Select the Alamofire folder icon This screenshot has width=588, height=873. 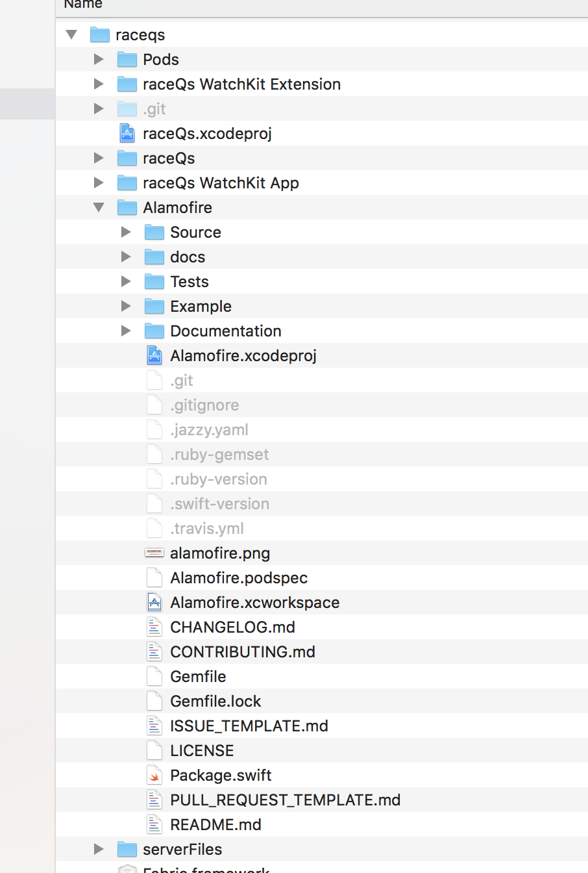127,207
